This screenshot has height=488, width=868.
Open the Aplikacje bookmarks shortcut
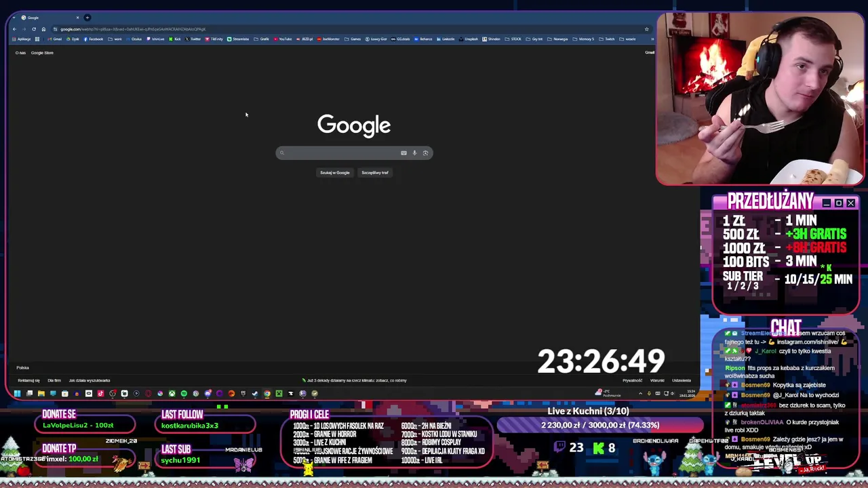coord(22,39)
